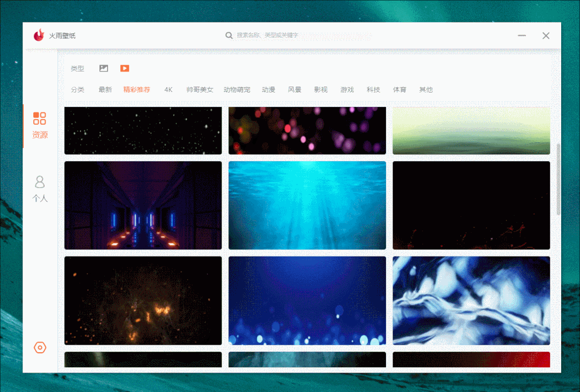Image resolution: width=580 pixels, height=392 pixels.
Task: Select the video wallpaper type icon
Action: click(125, 68)
